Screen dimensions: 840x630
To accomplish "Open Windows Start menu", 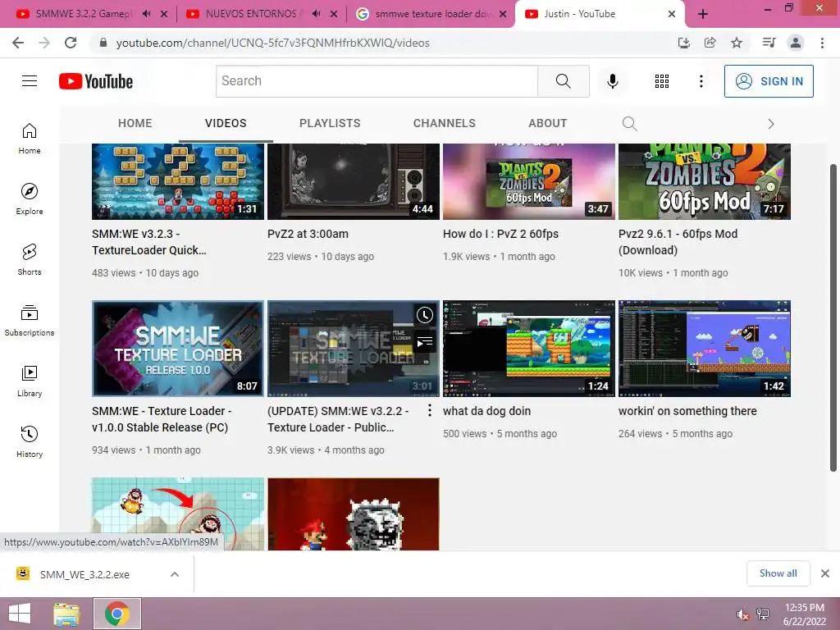I will click(x=20, y=614).
